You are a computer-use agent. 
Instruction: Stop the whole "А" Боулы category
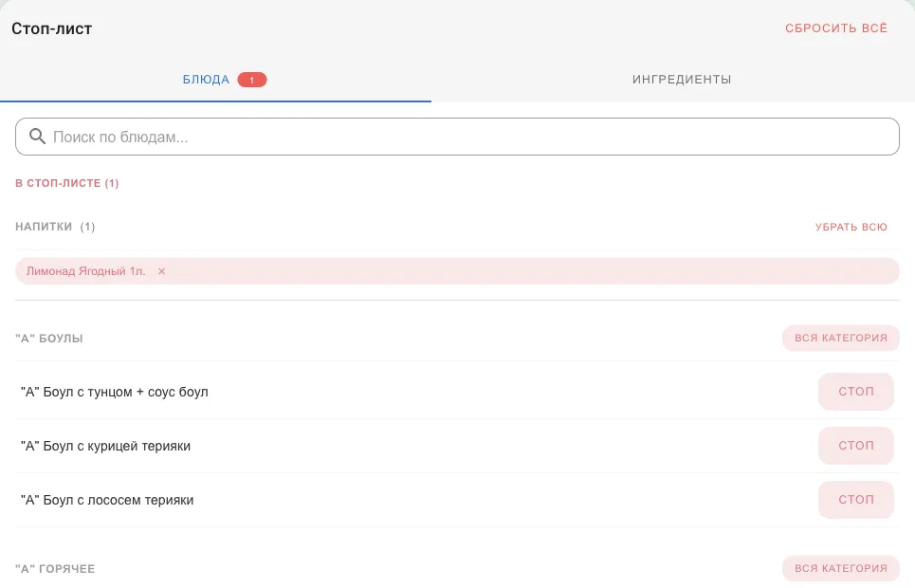pos(840,338)
